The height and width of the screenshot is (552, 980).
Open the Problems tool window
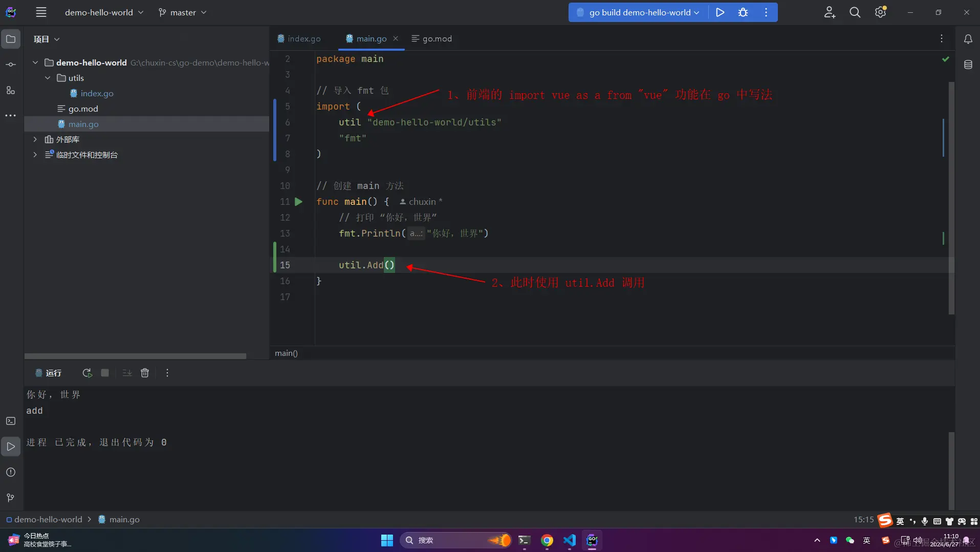[x=11, y=472]
